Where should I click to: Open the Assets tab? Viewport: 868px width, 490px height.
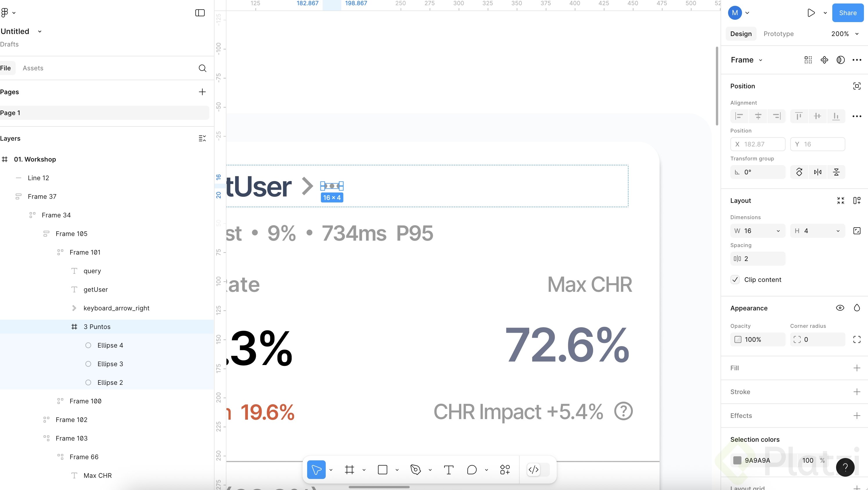click(33, 68)
